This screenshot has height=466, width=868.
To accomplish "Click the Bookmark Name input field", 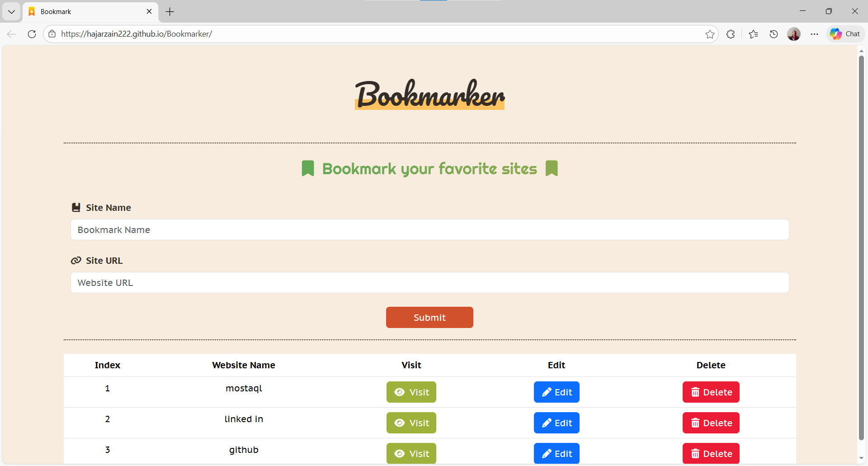I will point(429,229).
